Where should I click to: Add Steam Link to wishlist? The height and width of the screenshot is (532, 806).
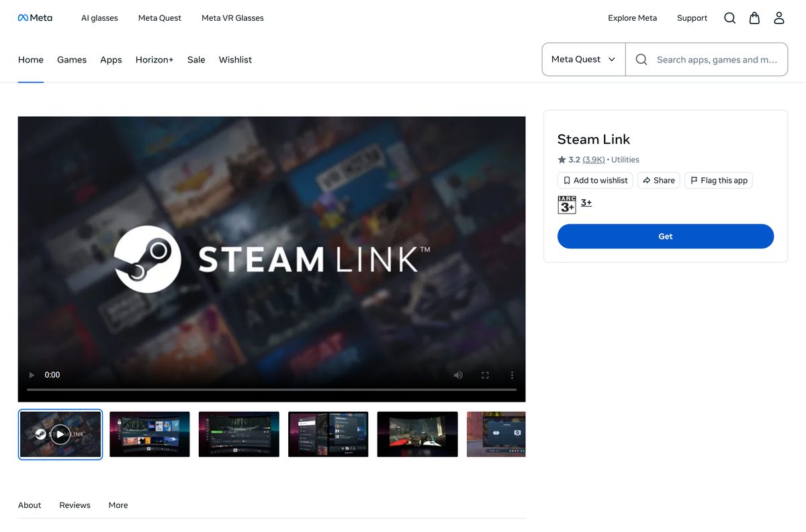pos(595,181)
